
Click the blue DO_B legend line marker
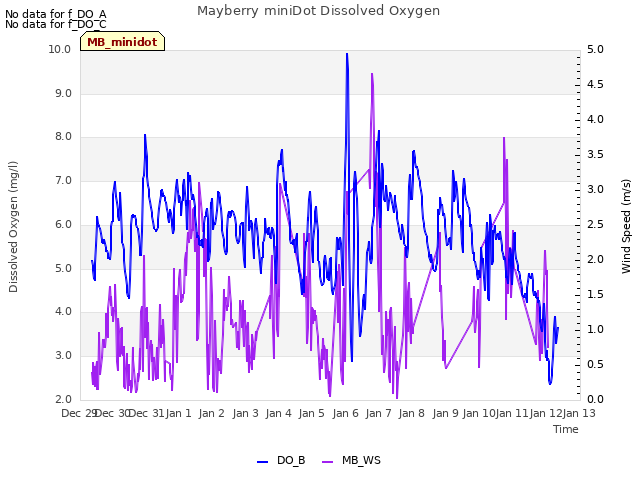(x=262, y=462)
